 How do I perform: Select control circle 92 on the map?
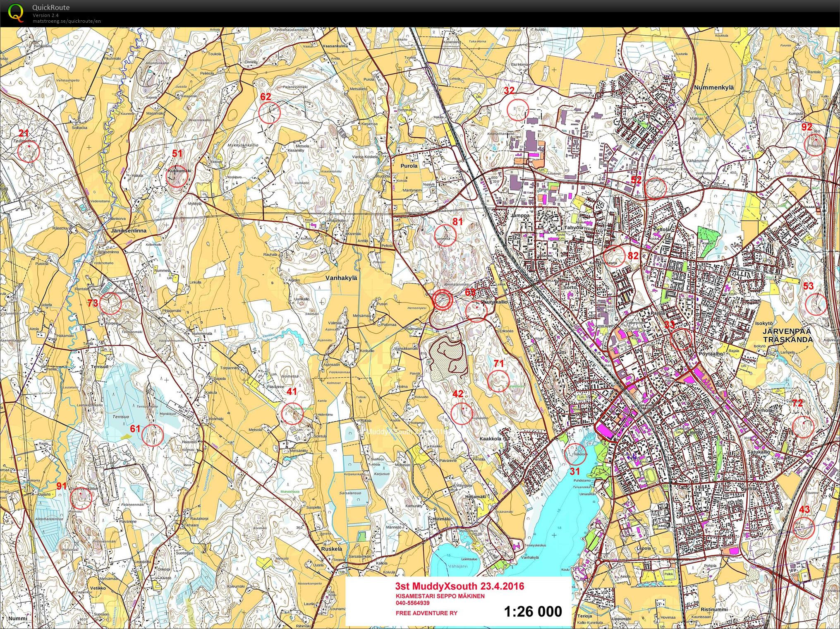[x=814, y=145]
